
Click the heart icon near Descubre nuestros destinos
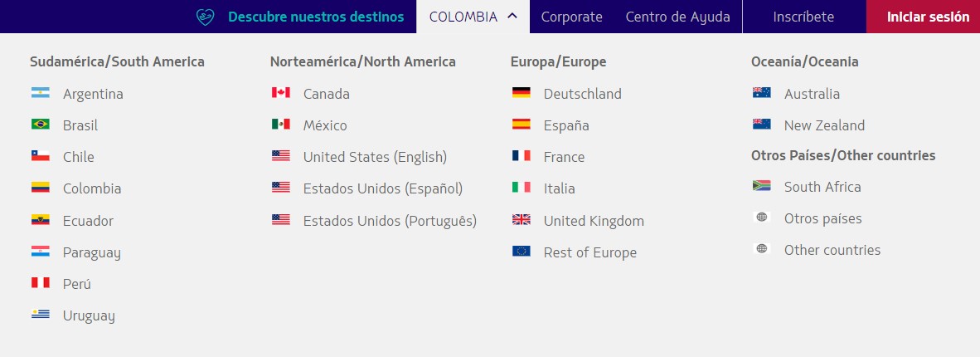(x=205, y=17)
